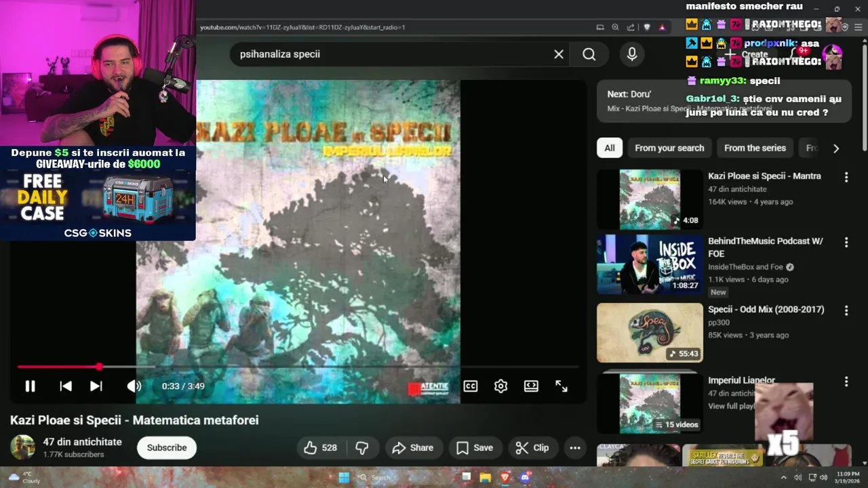The height and width of the screenshot is (488, 868).
Task: Click the share-page icon in address bar
Action: (x=631, y=28)
